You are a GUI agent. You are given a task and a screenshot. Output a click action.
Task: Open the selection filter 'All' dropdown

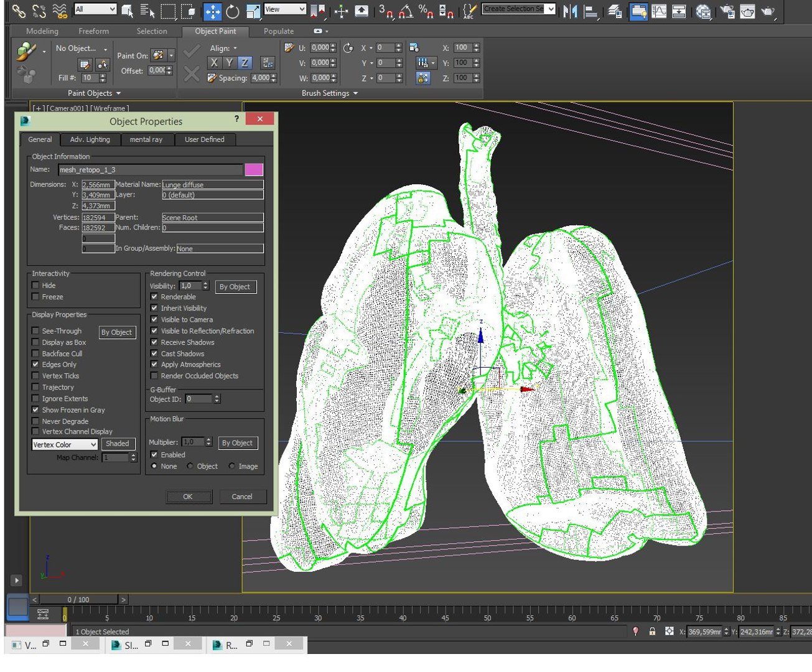(x=95, y=9)
